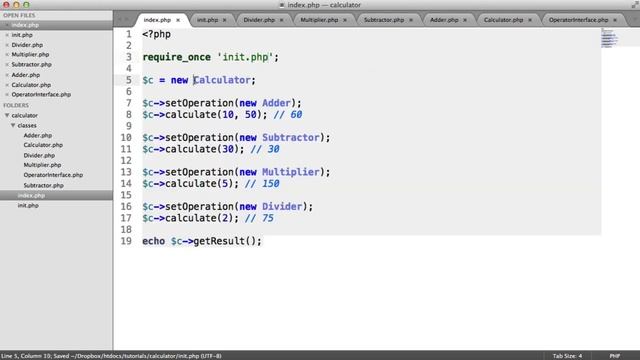Switch to the Divider.php tab
This screenshot has height=360, width=640.
259,20
